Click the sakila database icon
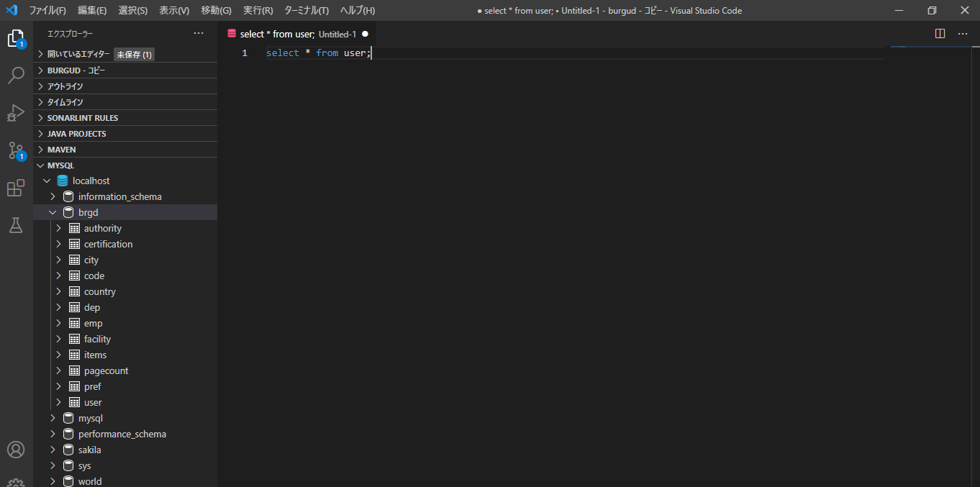This screenshot has width=980, height=487. (x=68, y=450)
